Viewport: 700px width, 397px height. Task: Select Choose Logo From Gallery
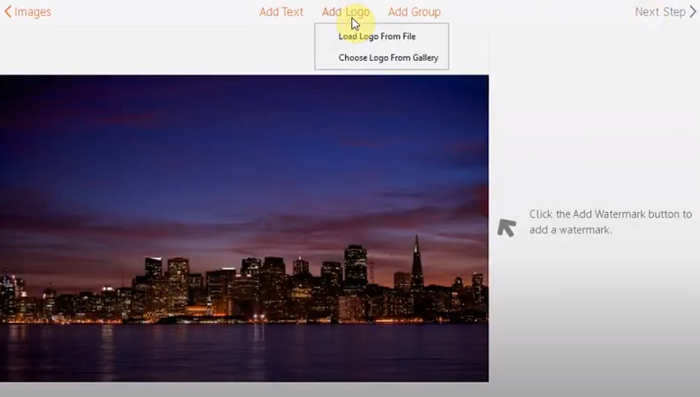[x=388, y=58]
